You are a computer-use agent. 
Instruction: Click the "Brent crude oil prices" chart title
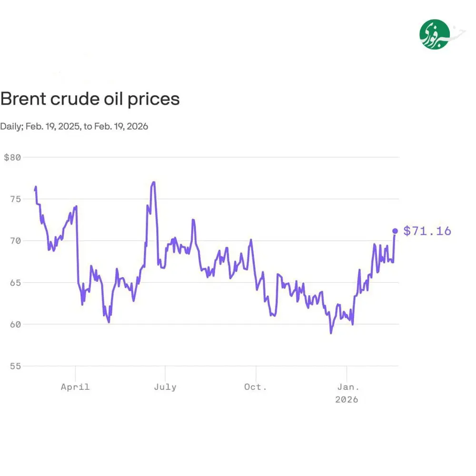90,99
